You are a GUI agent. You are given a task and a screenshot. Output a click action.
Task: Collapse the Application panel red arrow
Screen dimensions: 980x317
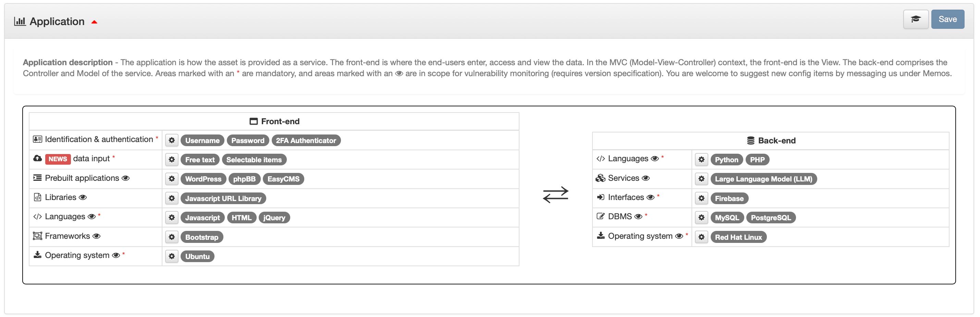[x=94, y=22]
